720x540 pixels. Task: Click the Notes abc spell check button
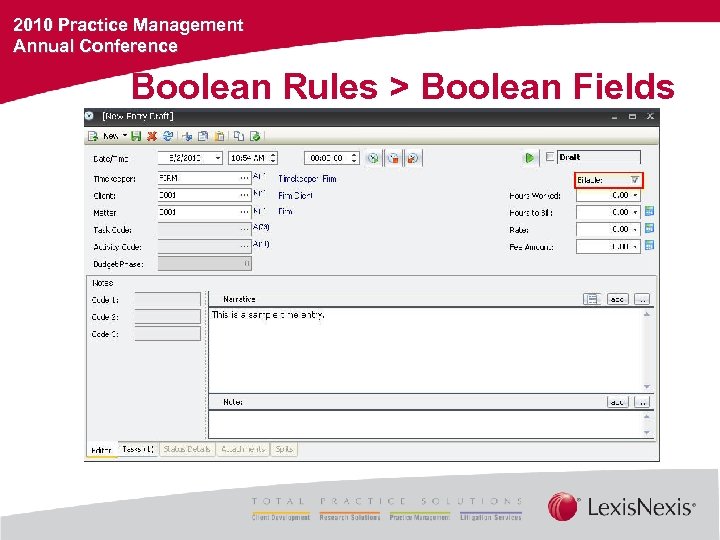click(x=618, y=402)
